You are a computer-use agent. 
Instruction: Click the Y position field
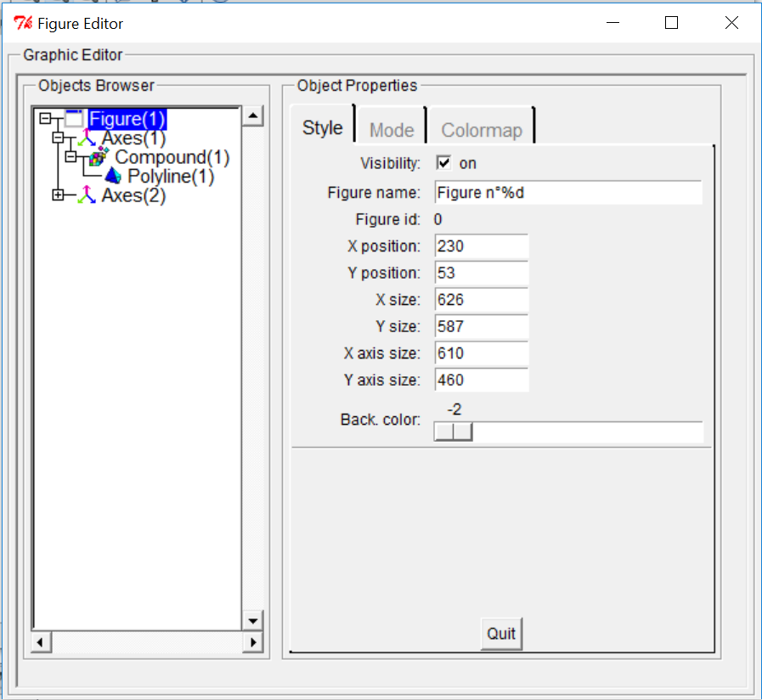[481, 273]
